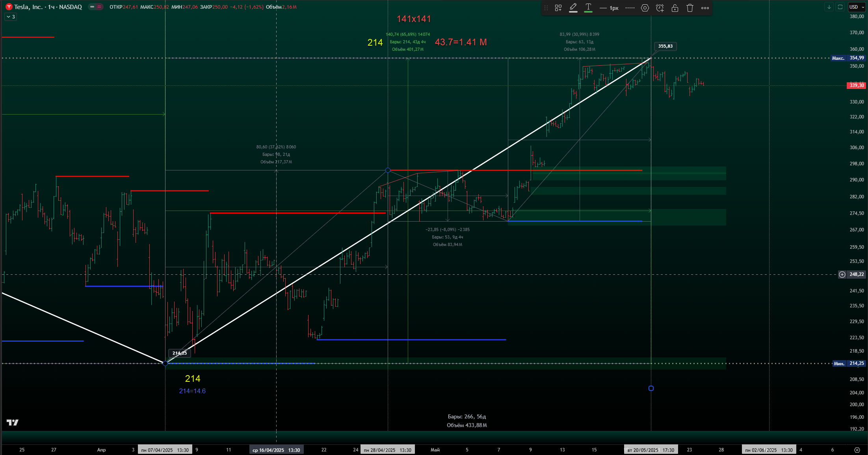Screen dimensions: 868x455
Task: Click the date label 'пн 28/04/2025 13:30'
Action: (x=388, y=450)
